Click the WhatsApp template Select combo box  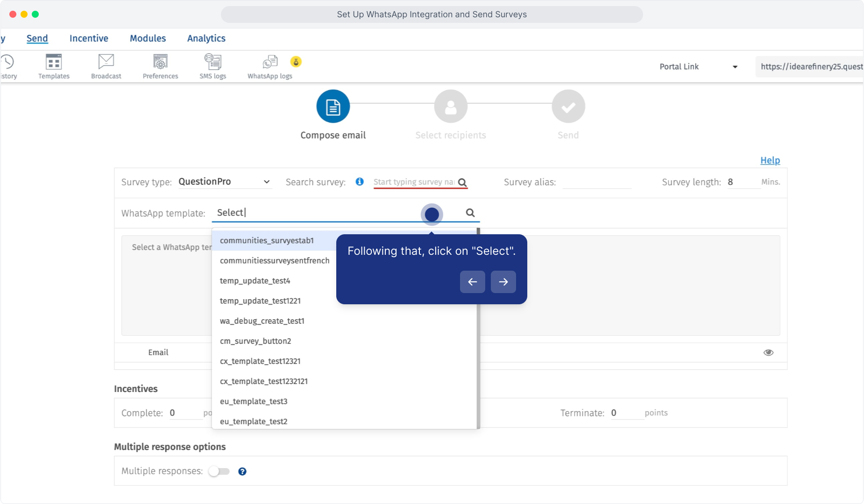coord(346,213)
